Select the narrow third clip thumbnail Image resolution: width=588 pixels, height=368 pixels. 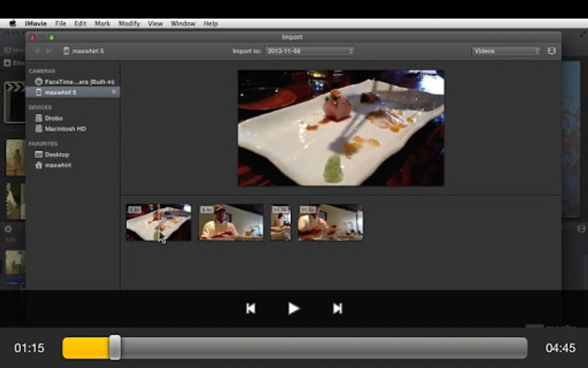(281, 222)
